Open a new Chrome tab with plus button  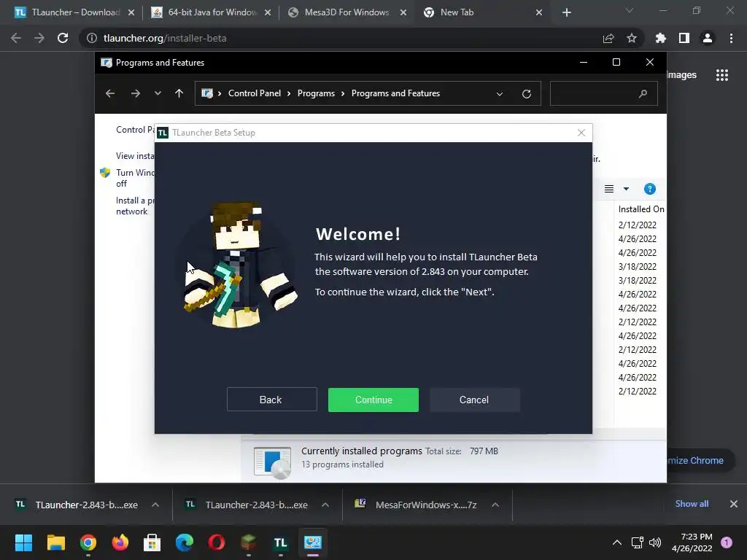coord(566,13)
